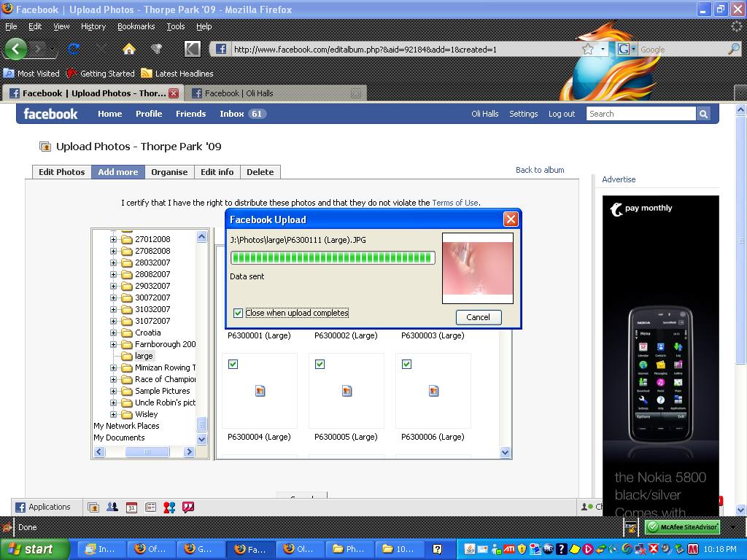Click the green upload progress bar
Image resolution: width=747 pixels, height=560 pixels.
tap(333, 257)
